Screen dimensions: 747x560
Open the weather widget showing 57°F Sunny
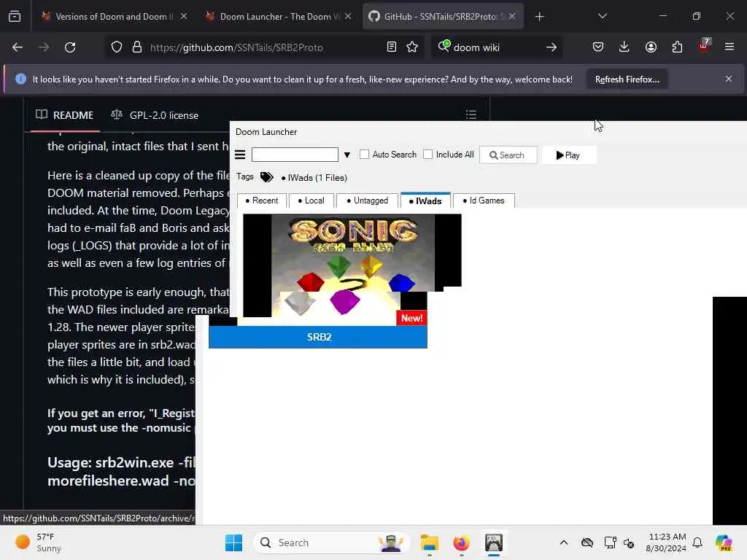pos(38,542)
